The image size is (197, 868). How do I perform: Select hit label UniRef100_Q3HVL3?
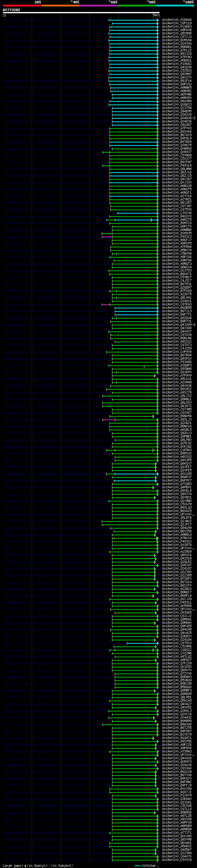pyautogui.click(x=177, y=711)
